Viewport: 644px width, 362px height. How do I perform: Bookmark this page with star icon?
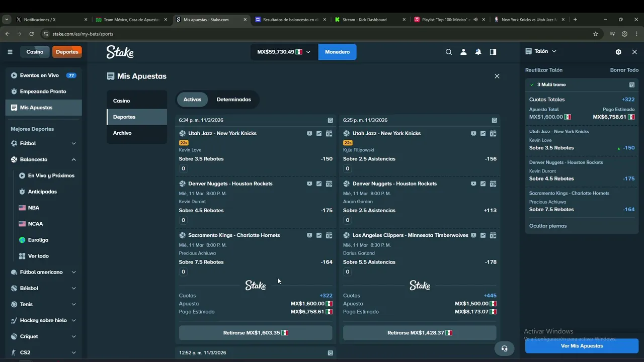[x=596, y=34]
